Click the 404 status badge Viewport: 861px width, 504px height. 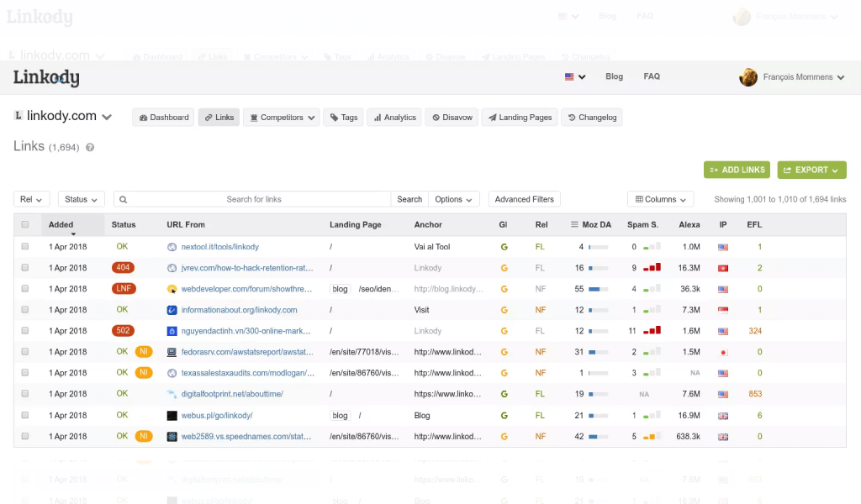click(x=123, y=268)
